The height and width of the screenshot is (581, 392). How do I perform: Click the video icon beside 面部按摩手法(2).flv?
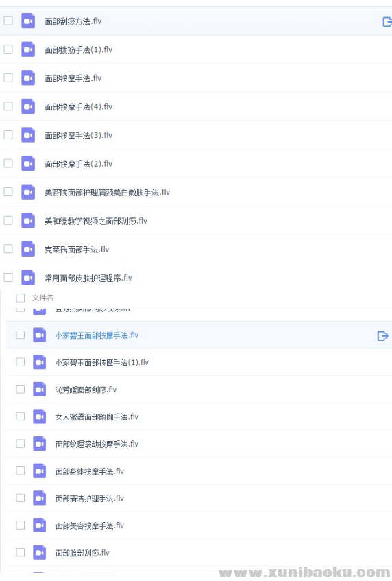tap(28, 163)
